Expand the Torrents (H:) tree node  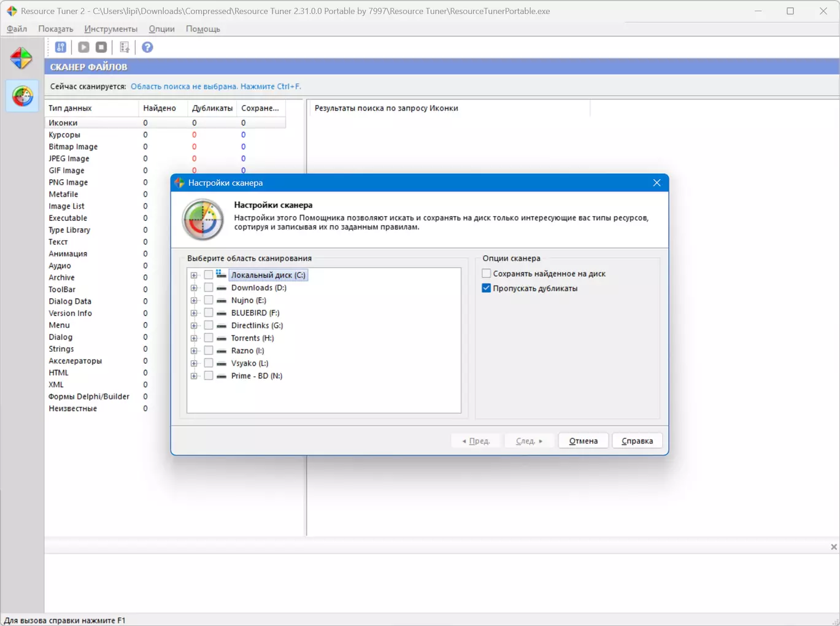point(194,338)
